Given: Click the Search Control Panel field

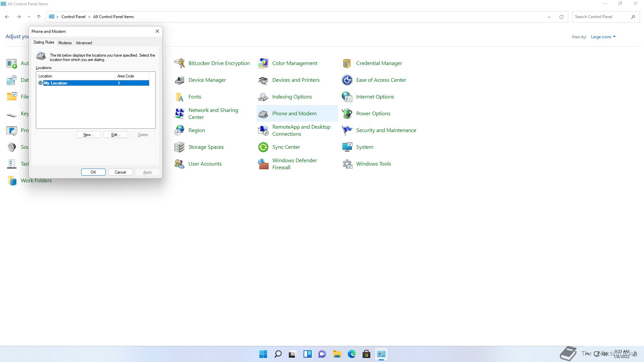Looking at the screenshot, I should point(600,17).
